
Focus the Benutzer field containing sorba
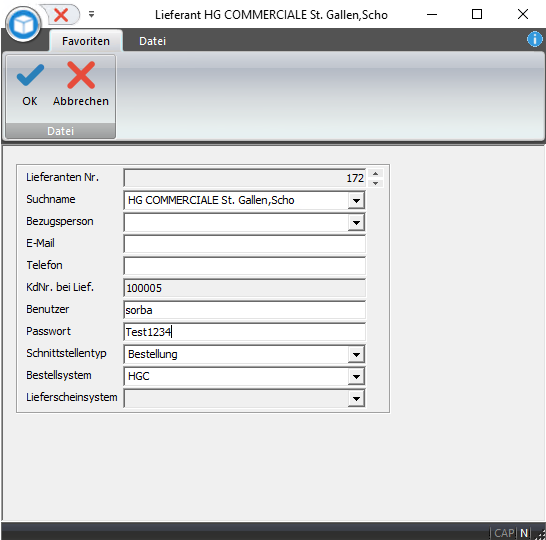pos(244,310)
